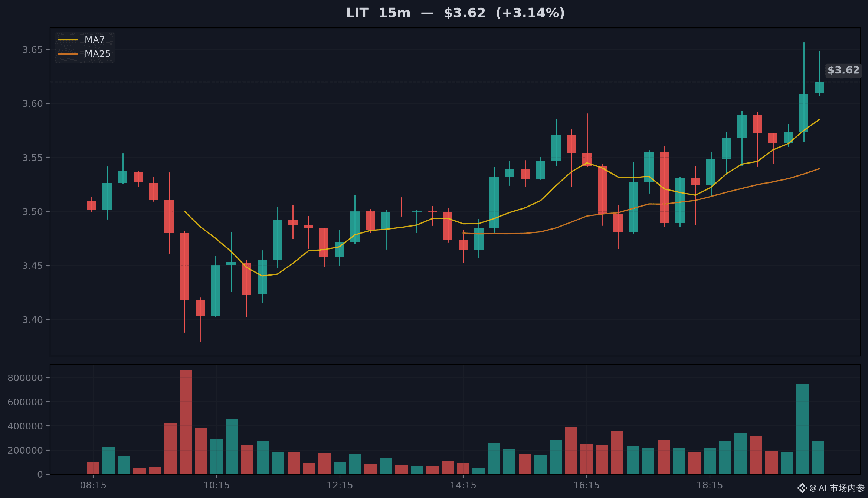Click the 3.40 price axis label
The height and width of the screenshot is (498, 868).
pyautogui.click(x=33, y=320)
